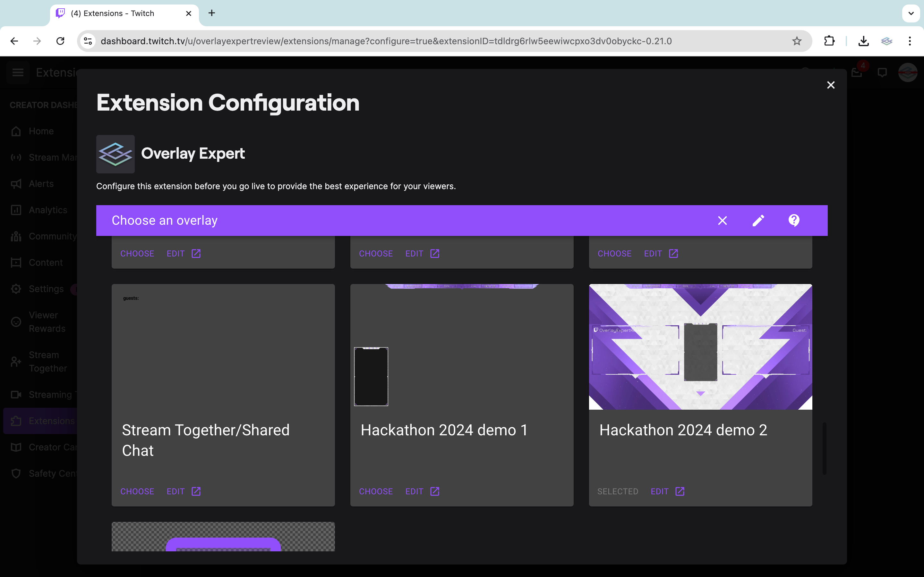
Task: Dismiss the Choose an overlay bar
Action: point(722,220)
